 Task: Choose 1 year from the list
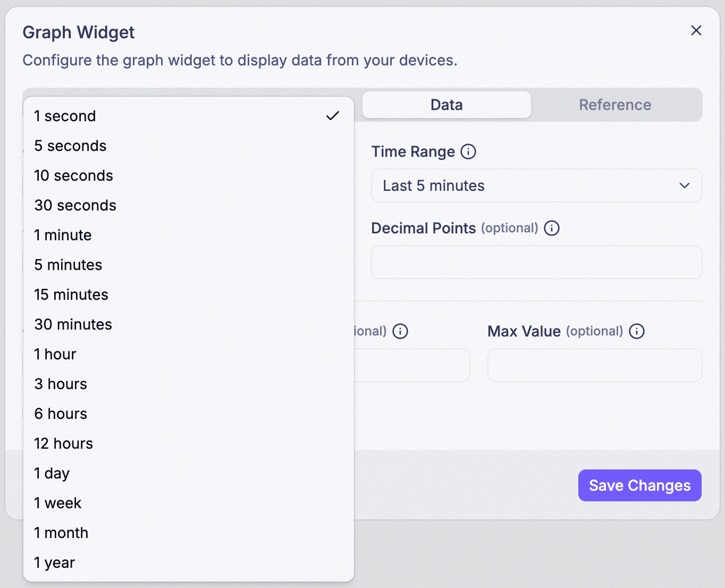point(189,562)
